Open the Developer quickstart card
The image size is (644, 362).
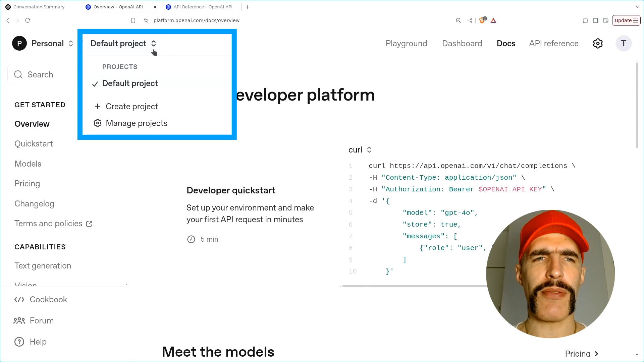pyautogui.click(x=250, y=215)
